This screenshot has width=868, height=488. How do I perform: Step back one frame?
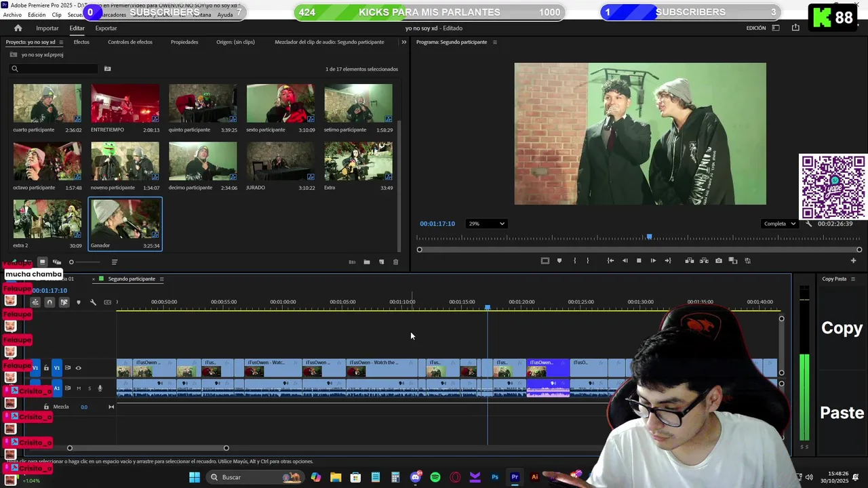pyautogui.click(x=625, y=261)
